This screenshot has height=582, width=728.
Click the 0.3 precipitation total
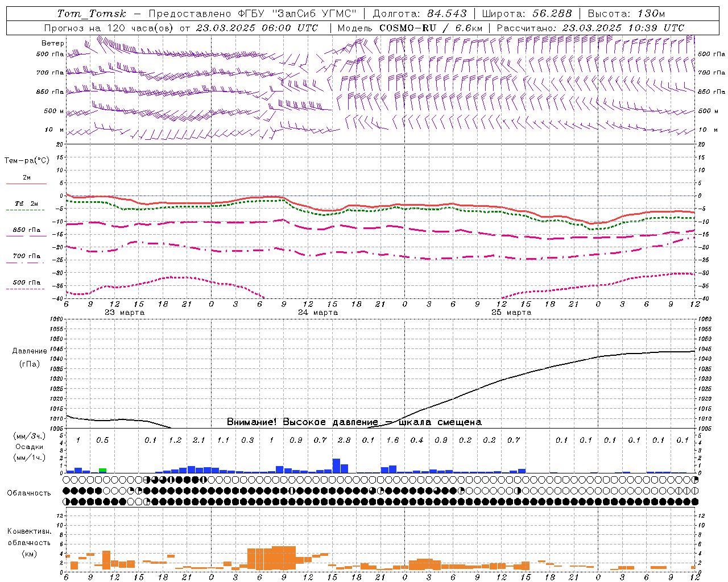pyautogui.click(x=247, y=440)
